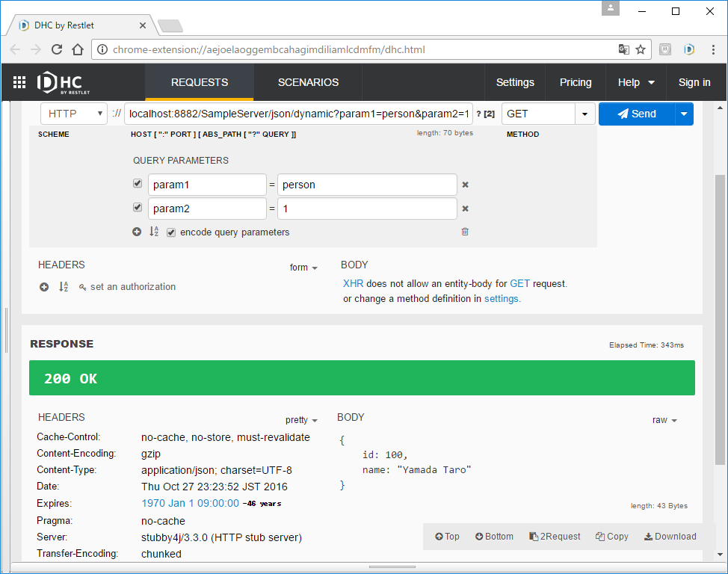Click set an authorization link
The width and height of the screenshot is (728, 574).
click(x=133, y=287)
